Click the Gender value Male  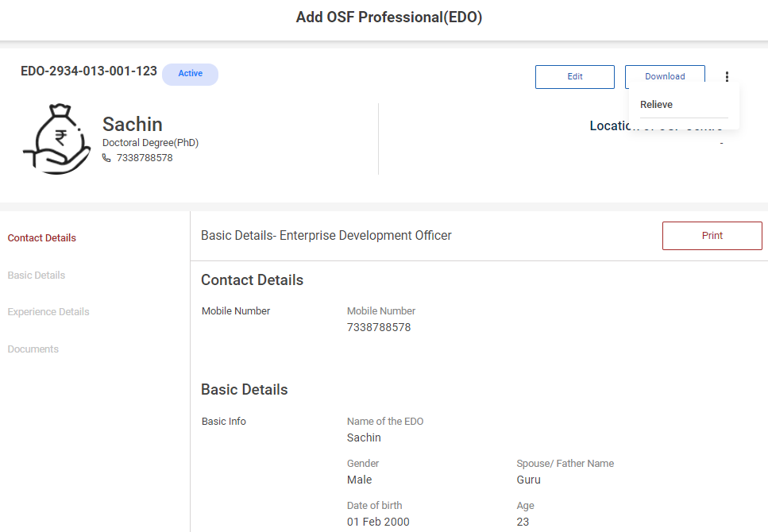click(x=359, y=480)
